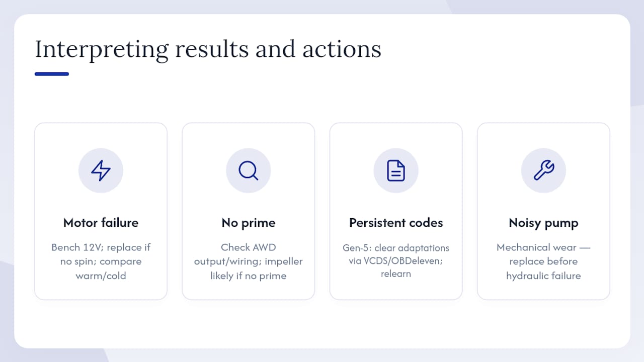Click the lightning bolt icon
The width and height of the screenshot is (644, 362).
[101, 170]
